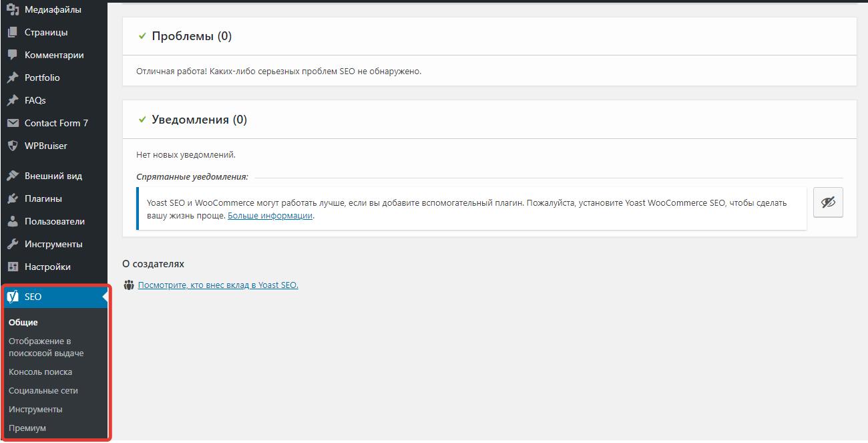Click the Media files camera icon
Image resolution: width=868 pixels, height=443 pixels.
pyautogui.click(x=12, y=9)
